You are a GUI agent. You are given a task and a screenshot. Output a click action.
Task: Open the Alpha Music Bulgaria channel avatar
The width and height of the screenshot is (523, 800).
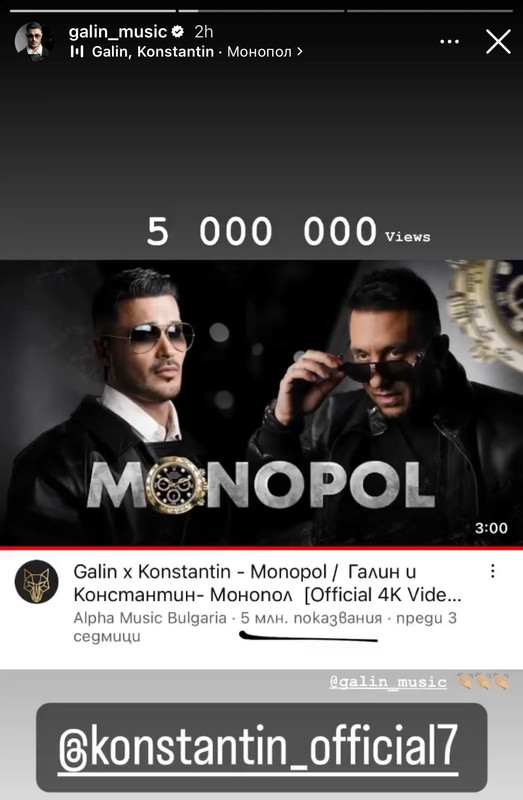tap(36, 582)
